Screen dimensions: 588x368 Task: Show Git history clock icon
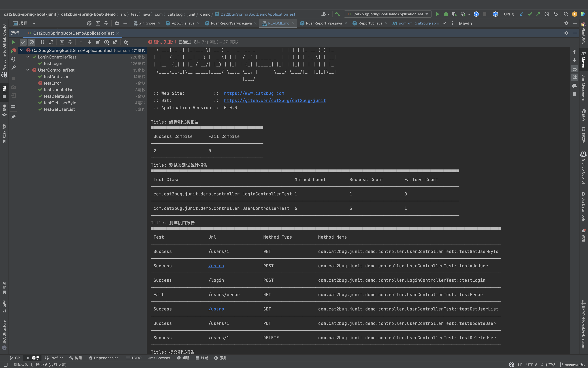pyautogui.click(x=547, y=14)
